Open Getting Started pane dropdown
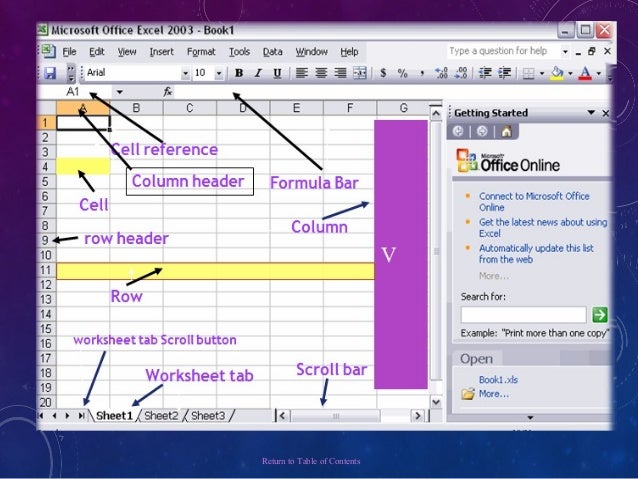 [591, 113]
